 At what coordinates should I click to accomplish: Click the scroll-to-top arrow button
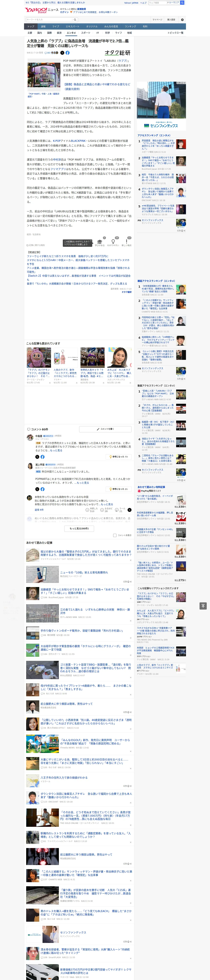pyautogui.click(x=203, y=606)
